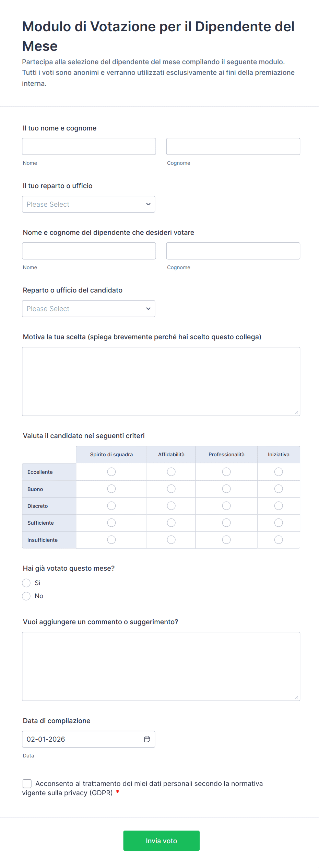Image resolution: width=319 pixels, height=868 pixels.
Task: Click the date field showing 02-01-2026
Action: tap(82, 739)
